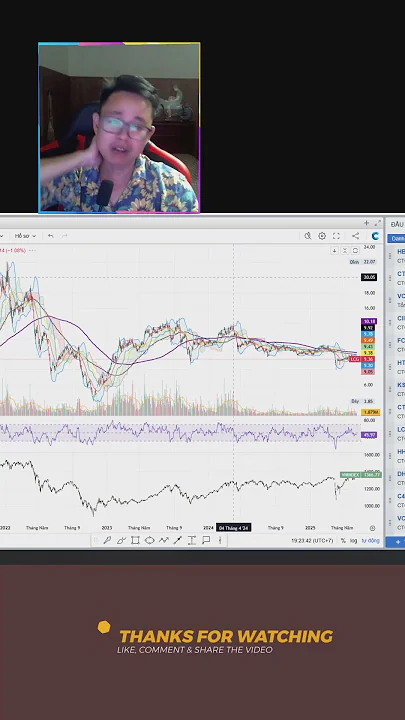
Task: Select the ellipse drawing tool
Action: (149, 540)
